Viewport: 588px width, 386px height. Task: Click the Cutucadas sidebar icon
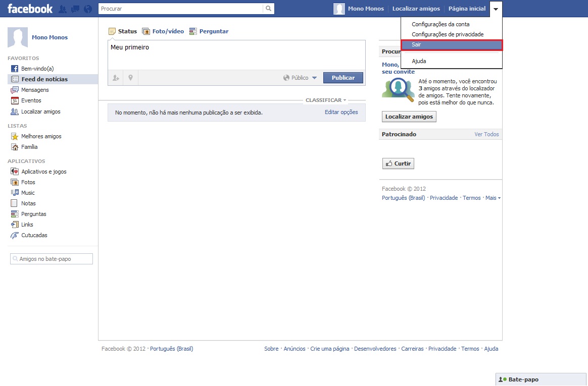click(x=15, y=235)
